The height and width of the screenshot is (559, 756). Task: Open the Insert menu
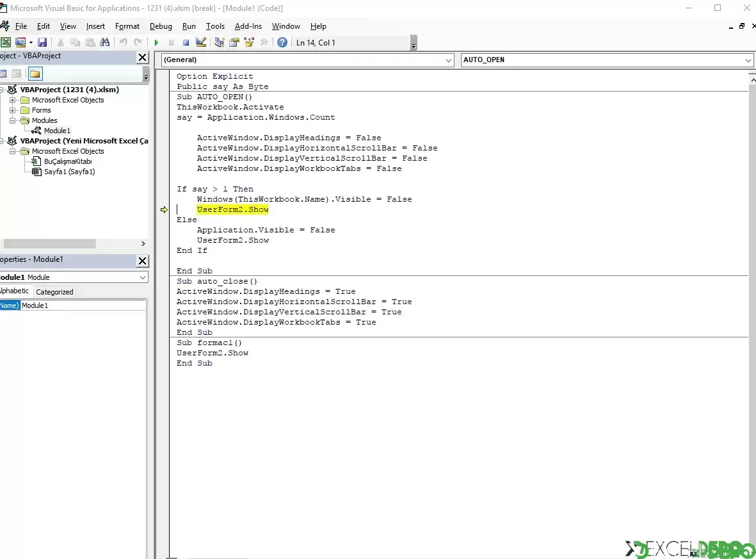point(95,26)
